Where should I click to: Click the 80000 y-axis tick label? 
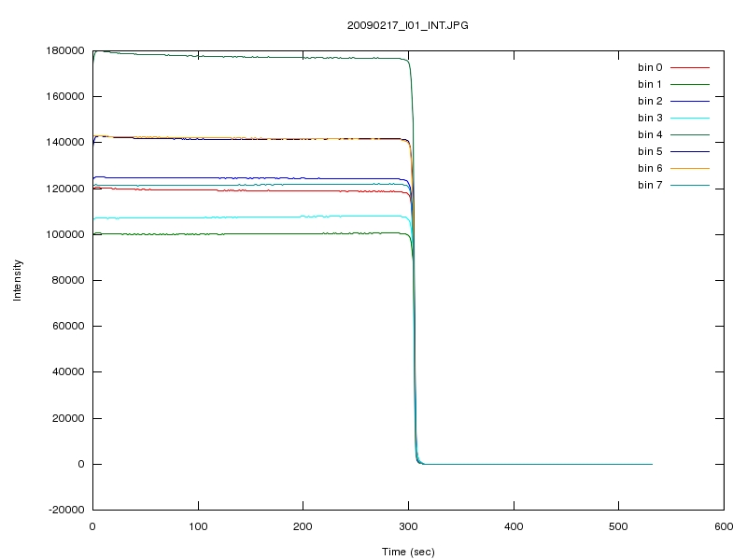[67, 280]
